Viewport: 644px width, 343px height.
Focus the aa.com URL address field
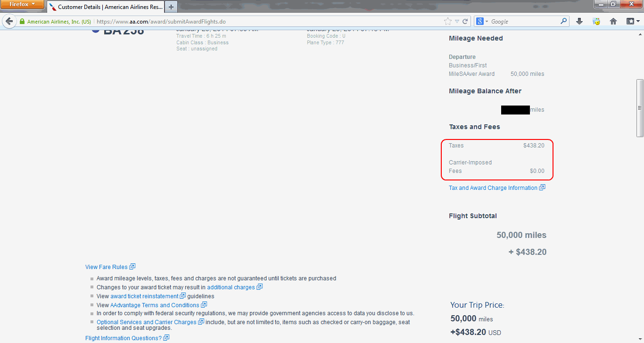click(x=269, y=22)
